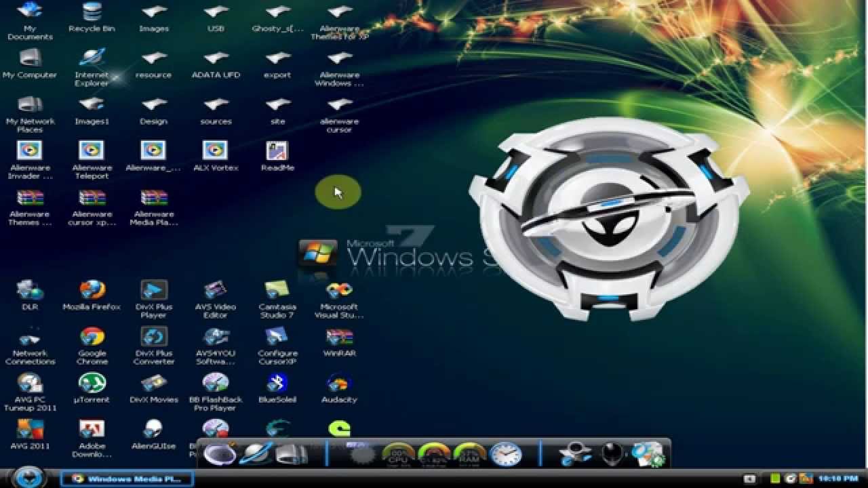The width and height of the screenshot is (868, 488).
Task: Launch Google Chrome
Action: [92, 346]
